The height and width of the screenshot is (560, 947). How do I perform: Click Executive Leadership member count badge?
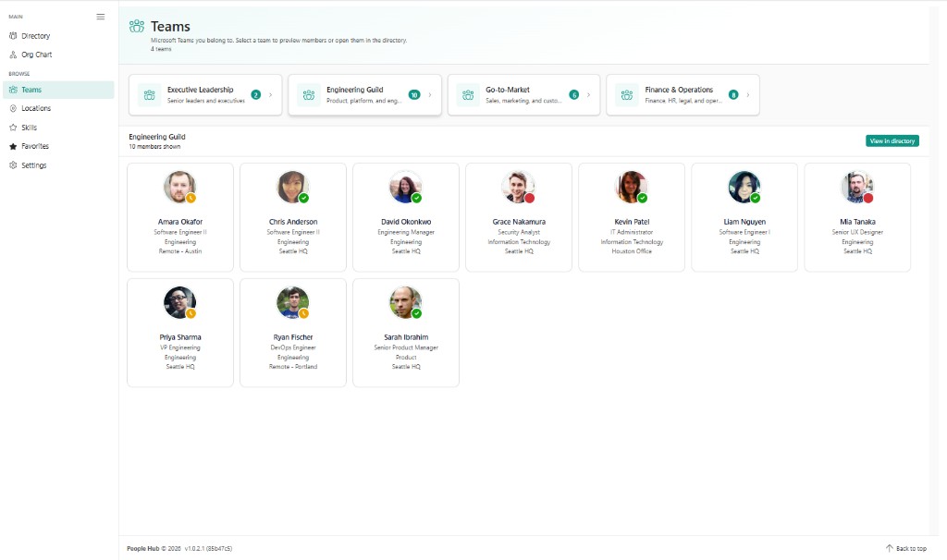point(256,95)
